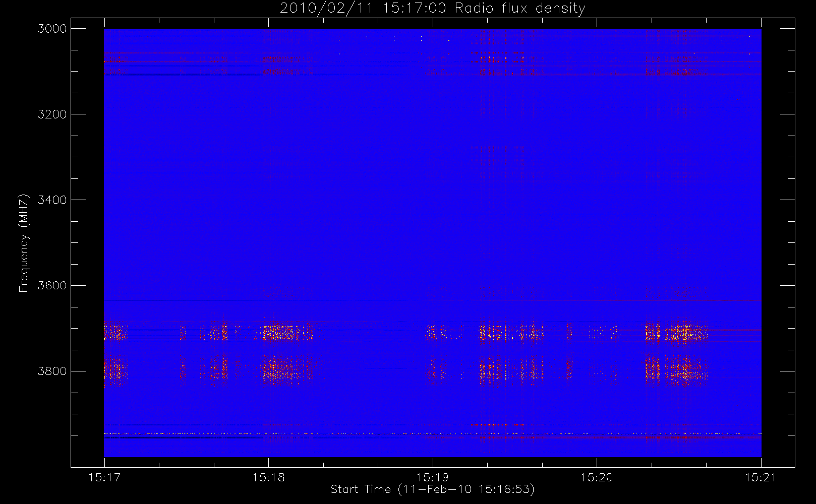Screen dimensions: 816x504
Task: Select the 3200 frequency tick label
Action: tap(52, 114)
